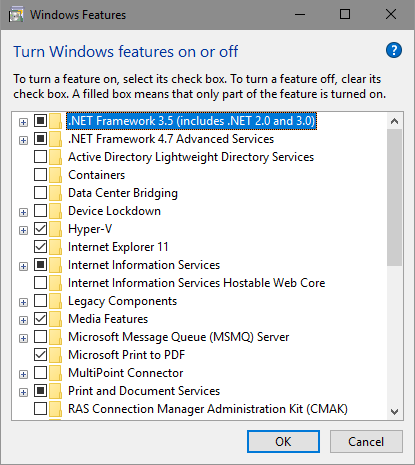This screenshot has width=415, height=465.
Task: Enable the Data Center Bridging checkbox
Action: tap(40, 192)
